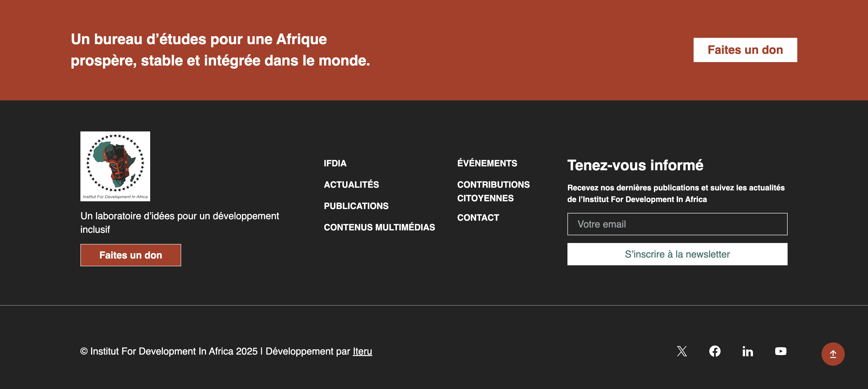This screenshot has height=389, width=868.
Task: Click the Tenez-vous informé heading
Action: (635, 165)
